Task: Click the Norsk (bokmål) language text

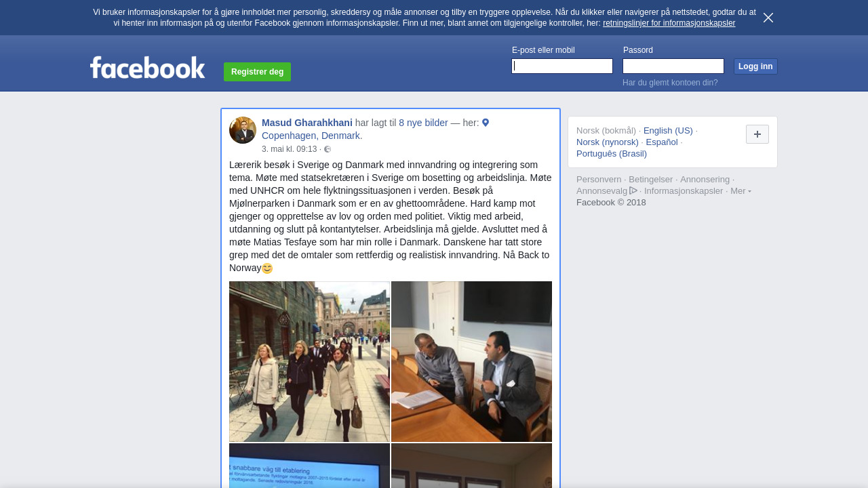Action: point(606,130)
